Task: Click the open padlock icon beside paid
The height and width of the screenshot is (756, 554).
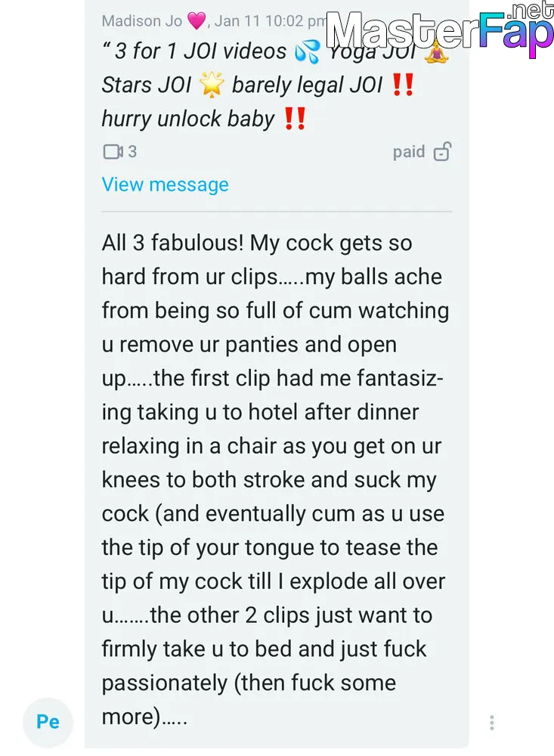Action: tap(442, 151)
